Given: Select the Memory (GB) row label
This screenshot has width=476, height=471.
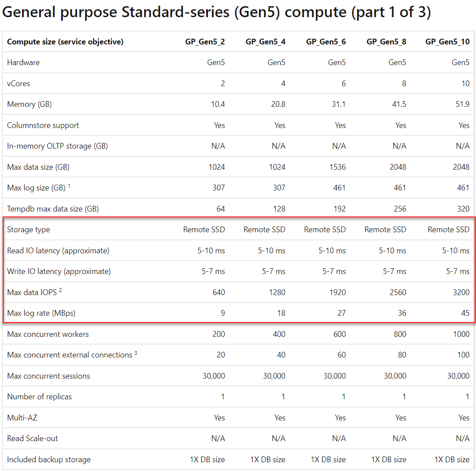Looking at the screenshot, I should point(29,105).
